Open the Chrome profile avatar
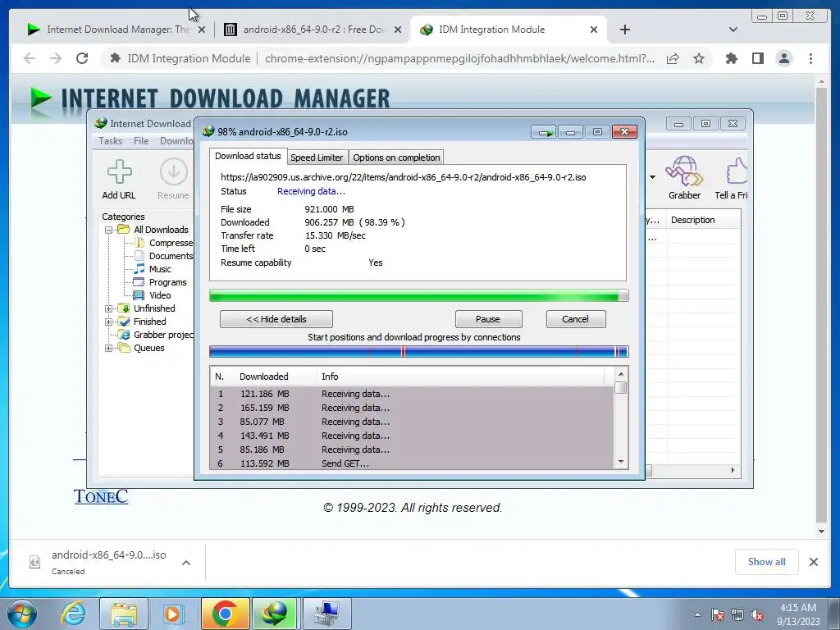 click(783, 58)
